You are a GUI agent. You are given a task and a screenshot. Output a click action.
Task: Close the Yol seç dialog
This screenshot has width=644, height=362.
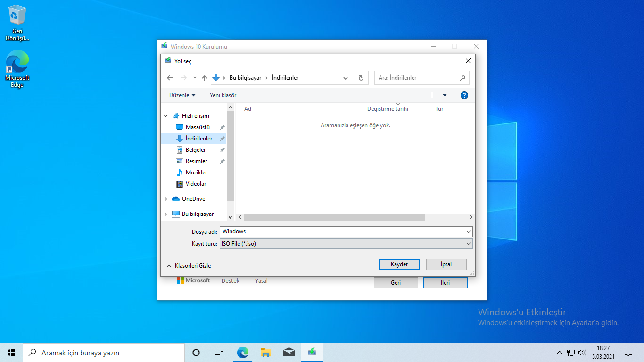pos(468,61)
